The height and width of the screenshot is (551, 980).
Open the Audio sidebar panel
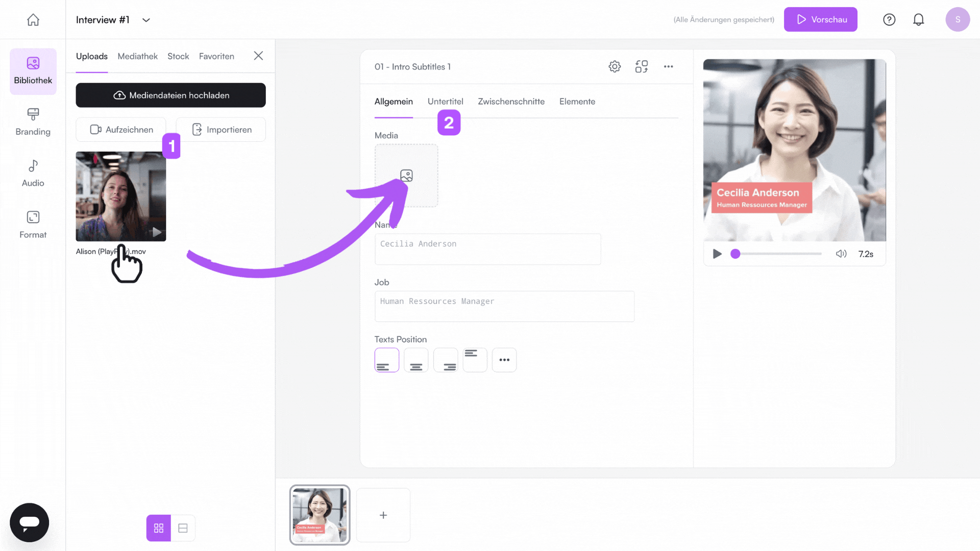point(33,173)
